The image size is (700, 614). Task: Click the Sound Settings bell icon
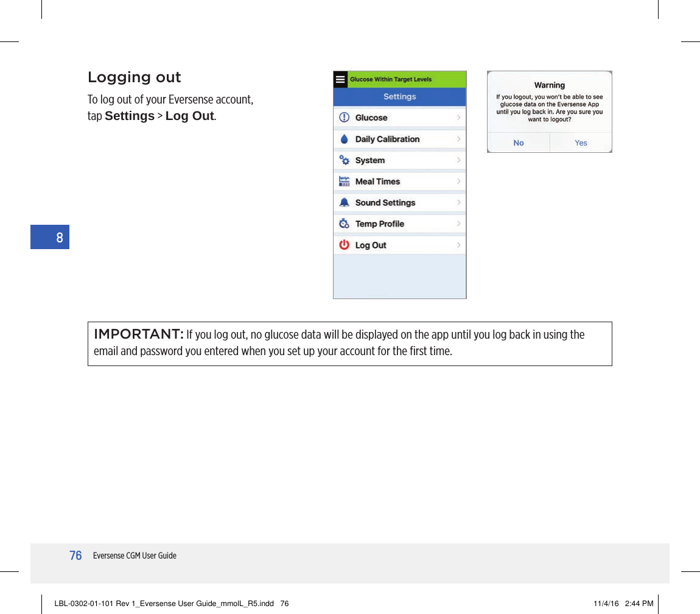tap(344, 202)
